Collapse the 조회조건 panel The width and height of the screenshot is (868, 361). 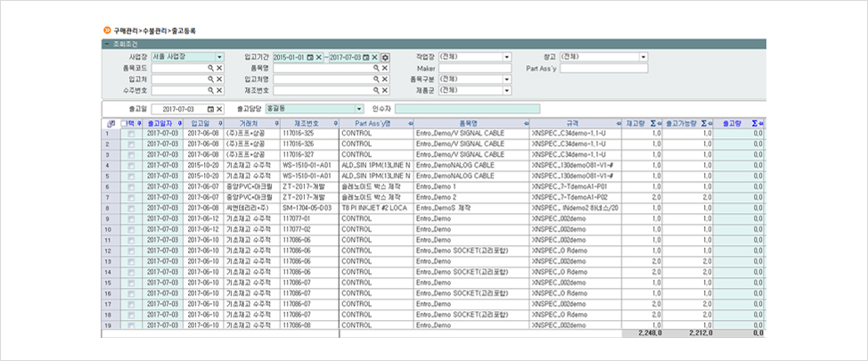point(106,44)
